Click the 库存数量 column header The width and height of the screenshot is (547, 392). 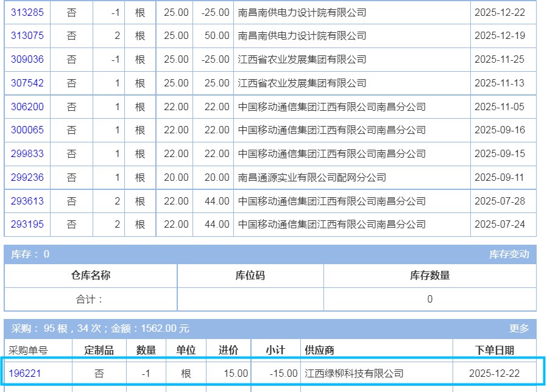[x=429, y=276]
